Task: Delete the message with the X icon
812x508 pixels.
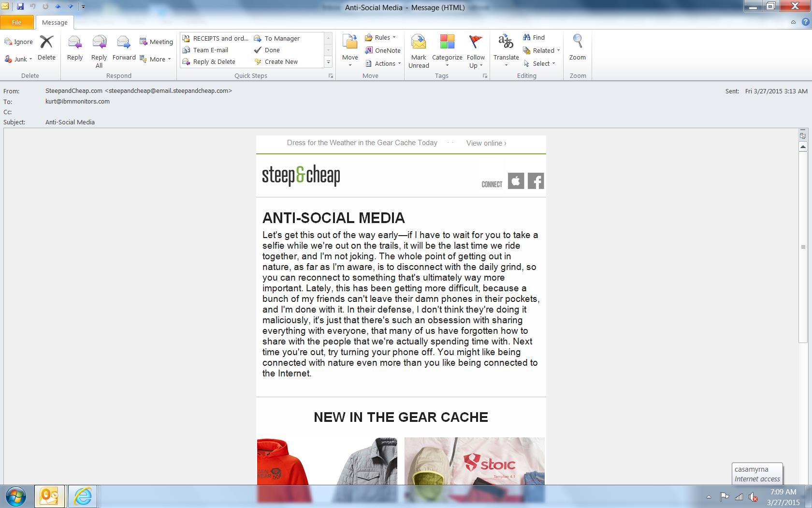Action: point(46,48)
